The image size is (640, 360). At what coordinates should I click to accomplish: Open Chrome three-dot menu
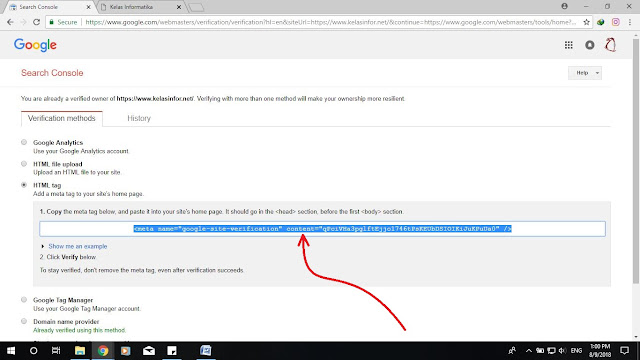click(631, 22)
